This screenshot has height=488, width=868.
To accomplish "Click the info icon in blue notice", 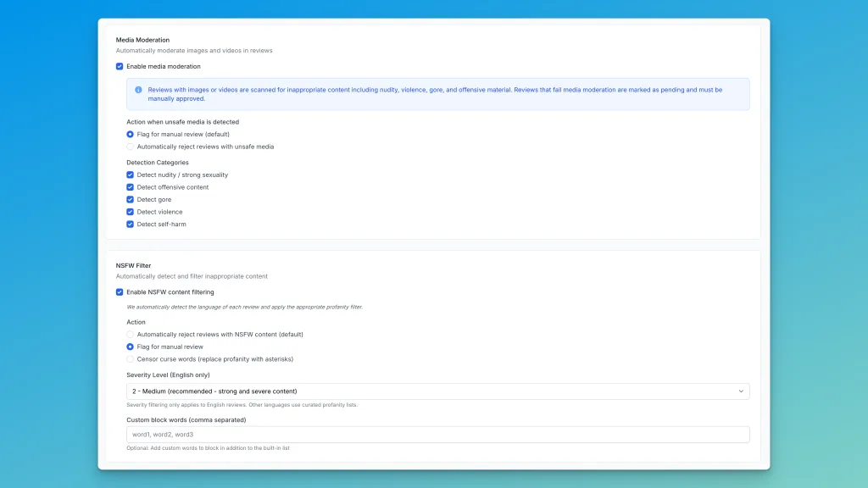I will click(x=138, y=90).
